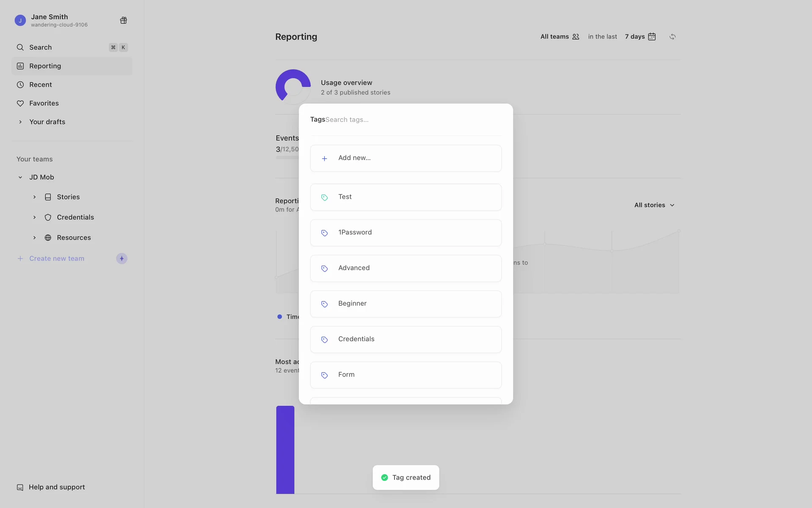Click the refresh icon in the Reporting header
Screen dimensions: 812x508
672,37
